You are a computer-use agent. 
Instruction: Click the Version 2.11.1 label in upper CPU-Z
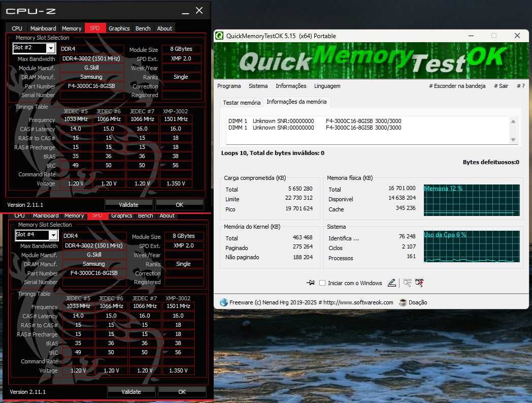[x=25, y=205]
